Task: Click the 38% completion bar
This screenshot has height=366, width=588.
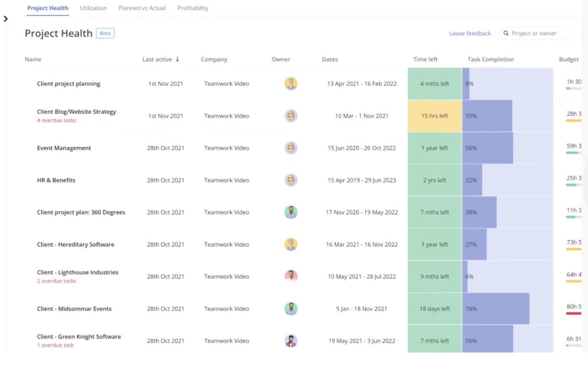Action: (x=479, y=212)
